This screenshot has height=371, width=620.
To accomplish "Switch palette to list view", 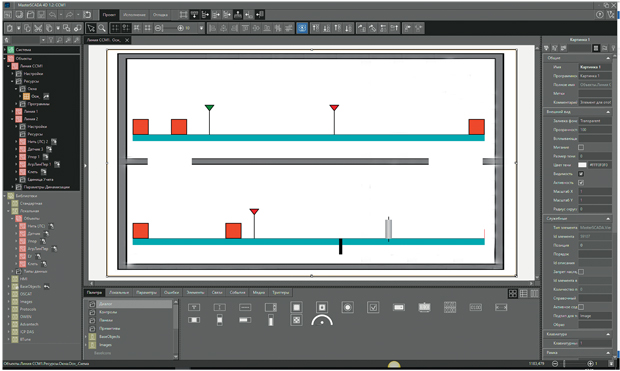I will click(x=524, y=293).
